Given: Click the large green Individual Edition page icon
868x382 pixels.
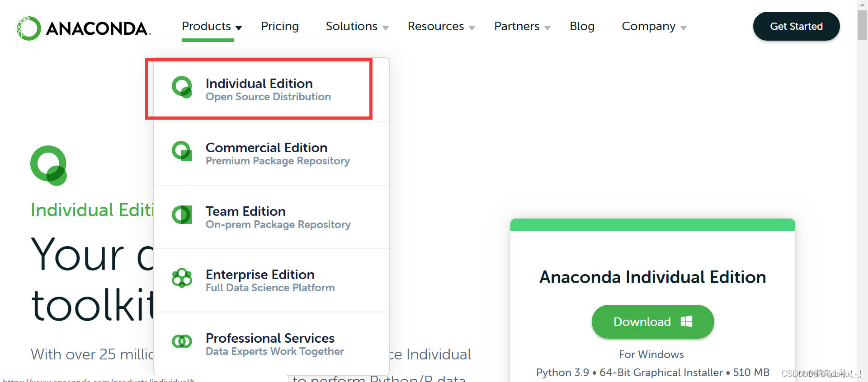Looking at the screenshot, I should 49,165.
